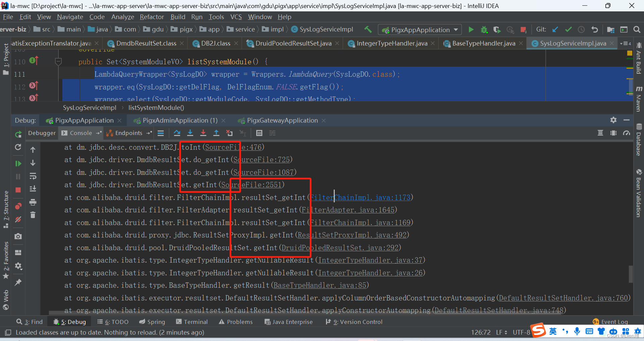Image resolution: width=644 pixels, height=341 pixels.
Task: Open Debug panel settings gear
Action: tap(613, 120)
